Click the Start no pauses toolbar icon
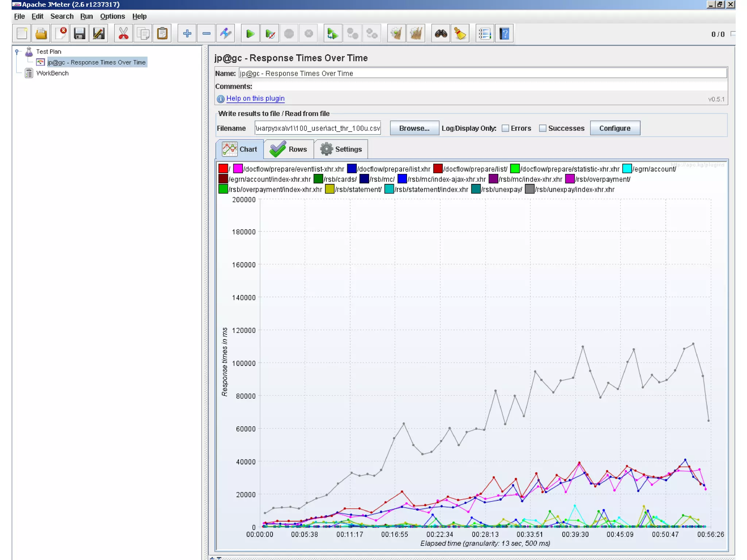Viewport: 747px width, 560px height. click(270, 34)
